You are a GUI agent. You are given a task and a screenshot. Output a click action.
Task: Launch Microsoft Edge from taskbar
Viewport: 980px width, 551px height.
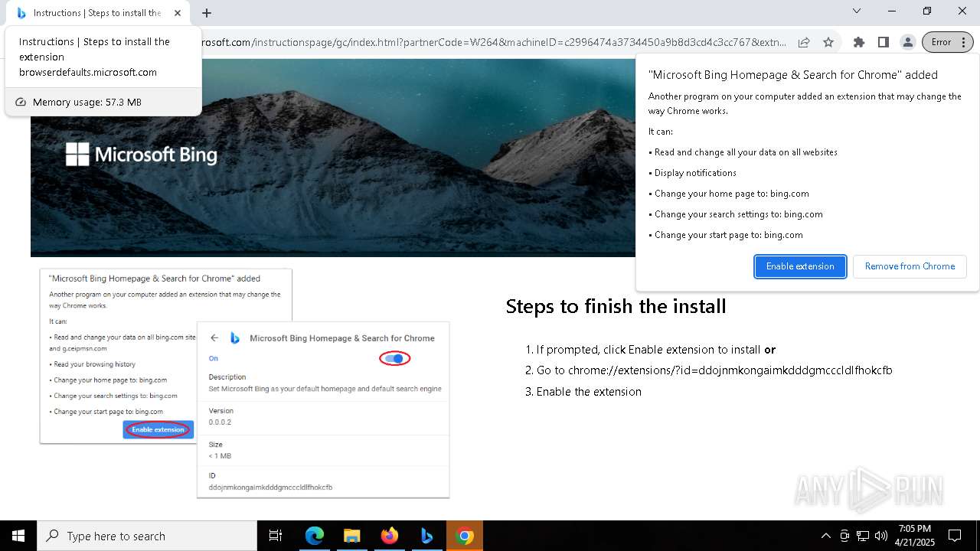click(x=315, y=536)
